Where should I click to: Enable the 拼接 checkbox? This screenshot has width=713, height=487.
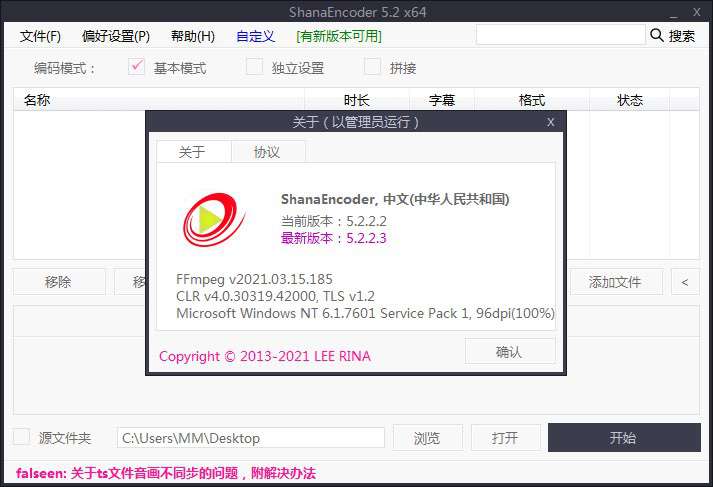click(x=372, y=67)
